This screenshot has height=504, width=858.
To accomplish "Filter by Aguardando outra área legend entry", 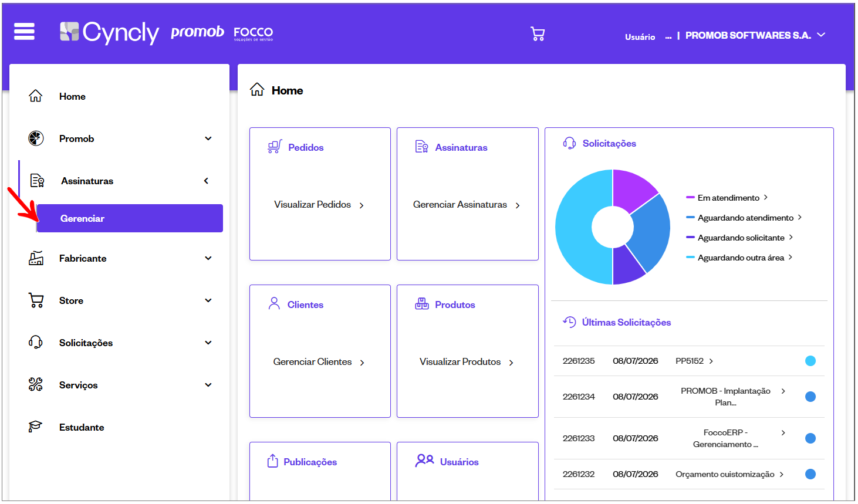I will point(741,258).
